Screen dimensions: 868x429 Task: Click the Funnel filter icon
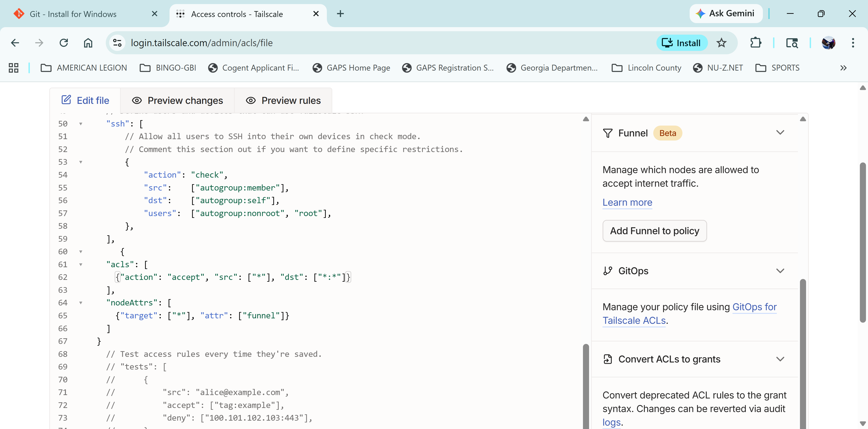pyautogui.click(x=608, y=133)
